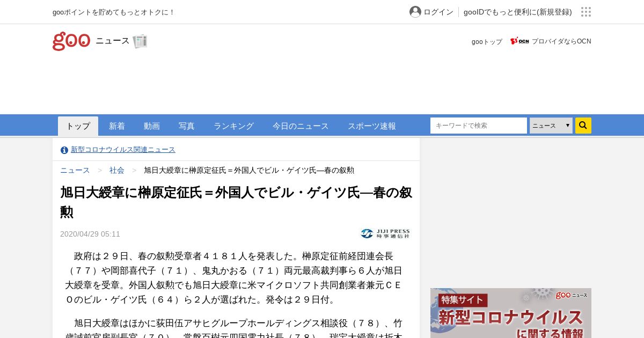Image resolution: width=644 pixels, height=338 pixels.
Task: Click the article headline 旭日大綬章に榊原定征氏
Action: coord(236,202)
